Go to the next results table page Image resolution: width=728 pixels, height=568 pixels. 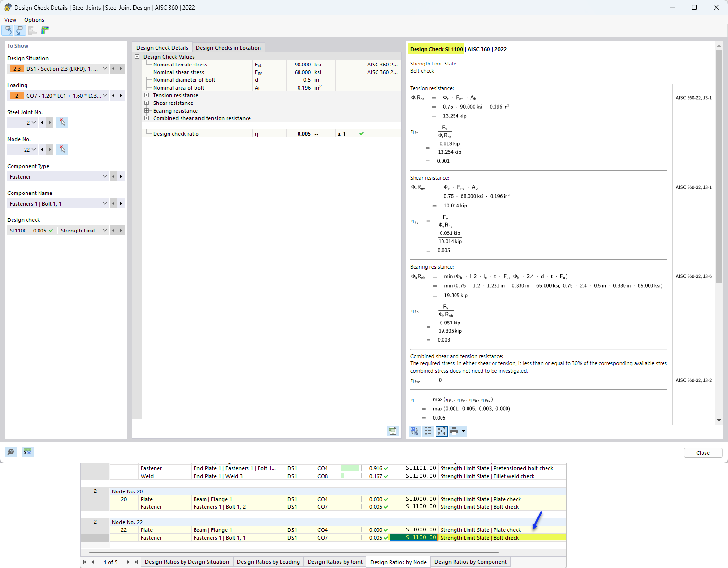click(x=128, y=562)
